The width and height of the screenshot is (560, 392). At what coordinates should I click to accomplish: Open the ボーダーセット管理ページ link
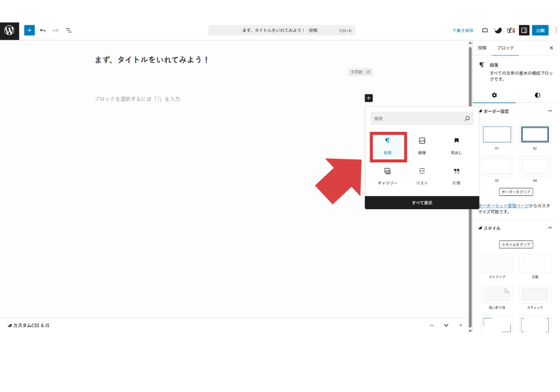click(x=503, y=205)
